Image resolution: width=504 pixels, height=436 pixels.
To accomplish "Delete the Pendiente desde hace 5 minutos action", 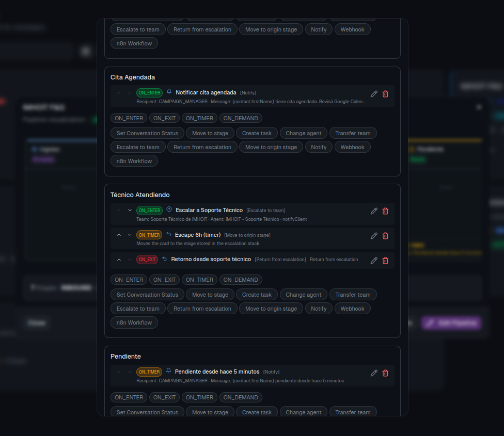I will pos(385,373).
